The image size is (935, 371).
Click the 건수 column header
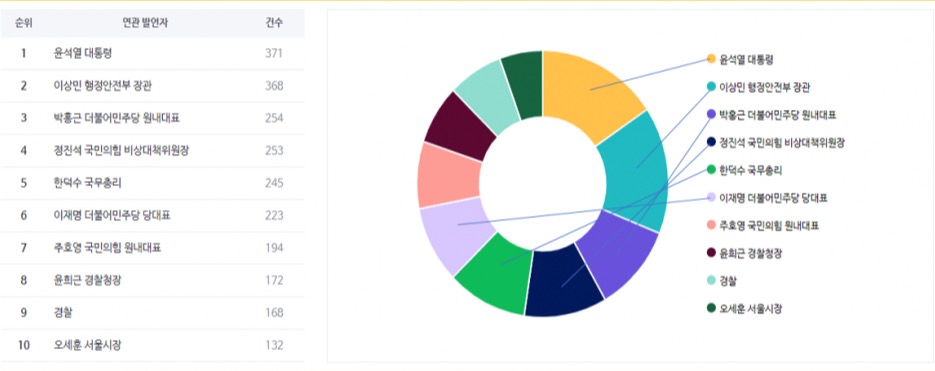(274, 23)
